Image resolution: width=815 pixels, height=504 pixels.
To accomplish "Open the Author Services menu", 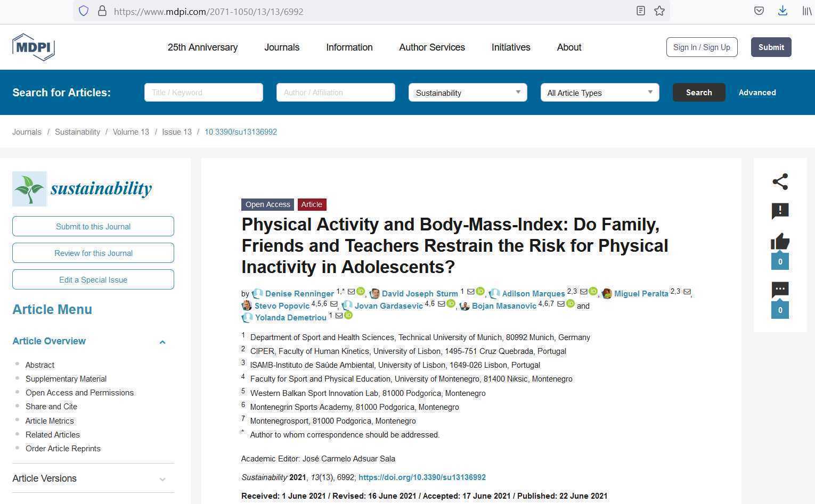I will pyautogui.click(x=432, y=47).
